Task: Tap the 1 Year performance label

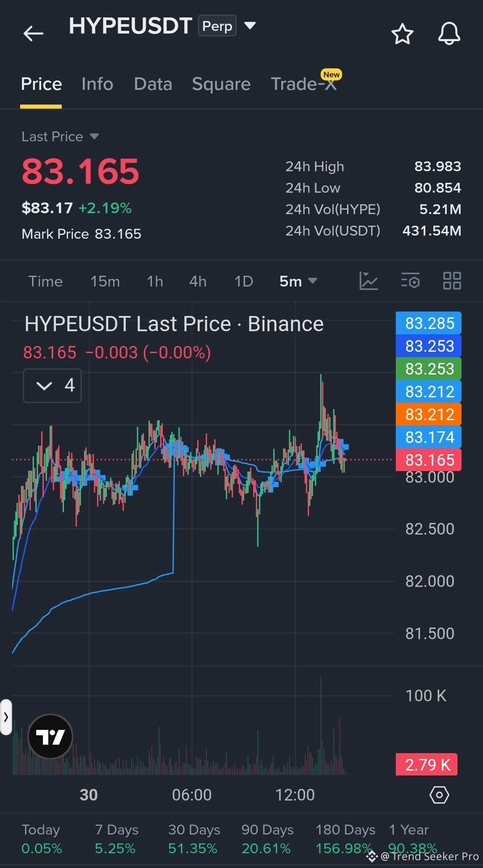Action: click(x=409, y=830)
